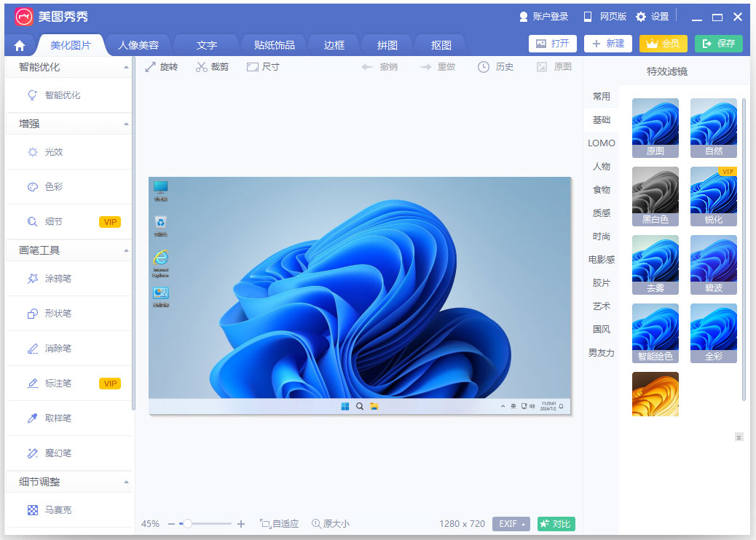The image size is (756, 540).
Task: Switch to the 抠图 cutout tab
Action: click(440, 44)
